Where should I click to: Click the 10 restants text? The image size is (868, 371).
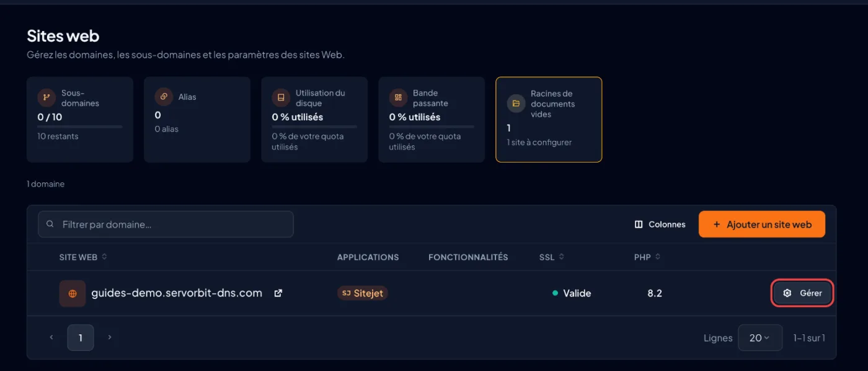point(58,136)
